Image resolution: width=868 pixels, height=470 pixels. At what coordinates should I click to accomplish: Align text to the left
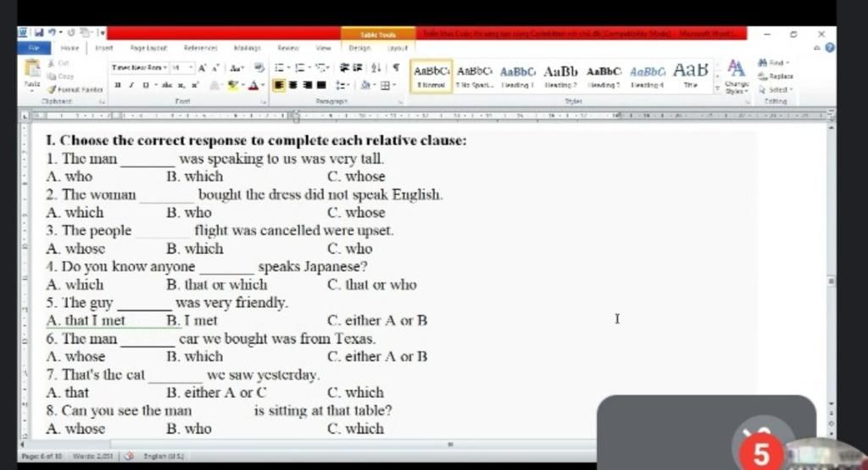pyautogui.click(x=280, y=86)
